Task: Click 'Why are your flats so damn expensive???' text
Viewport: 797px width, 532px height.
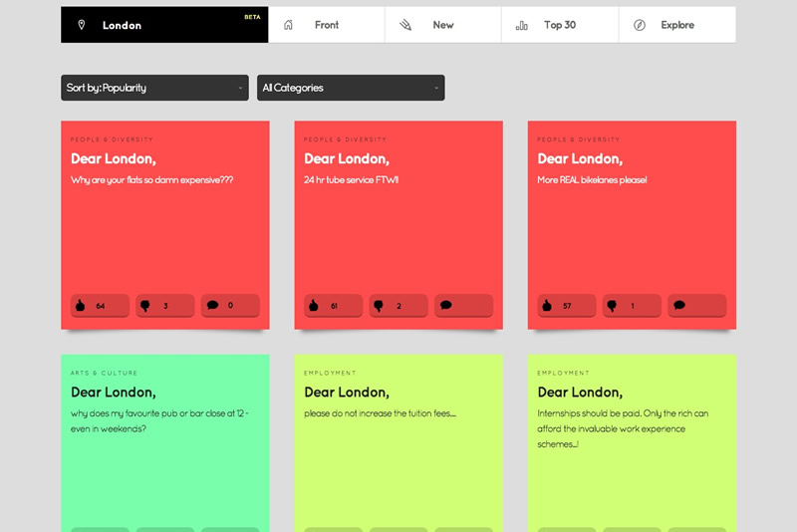Action: point(152,180)
